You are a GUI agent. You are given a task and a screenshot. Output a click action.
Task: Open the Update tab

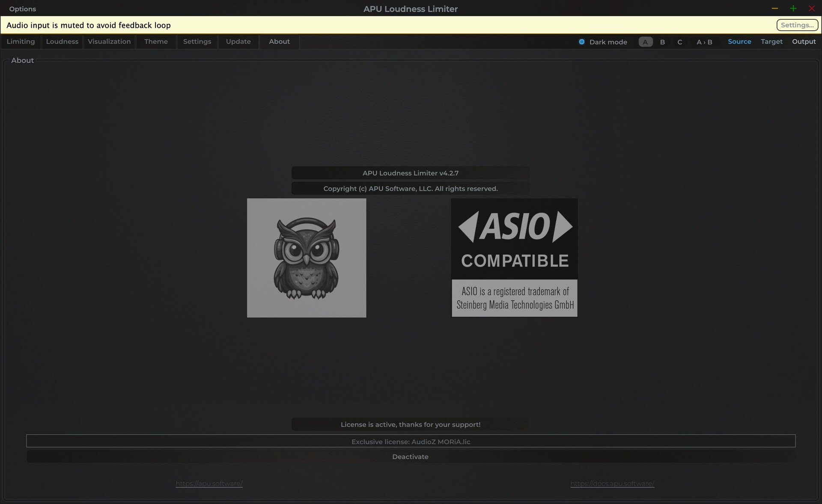click(238, 42)
